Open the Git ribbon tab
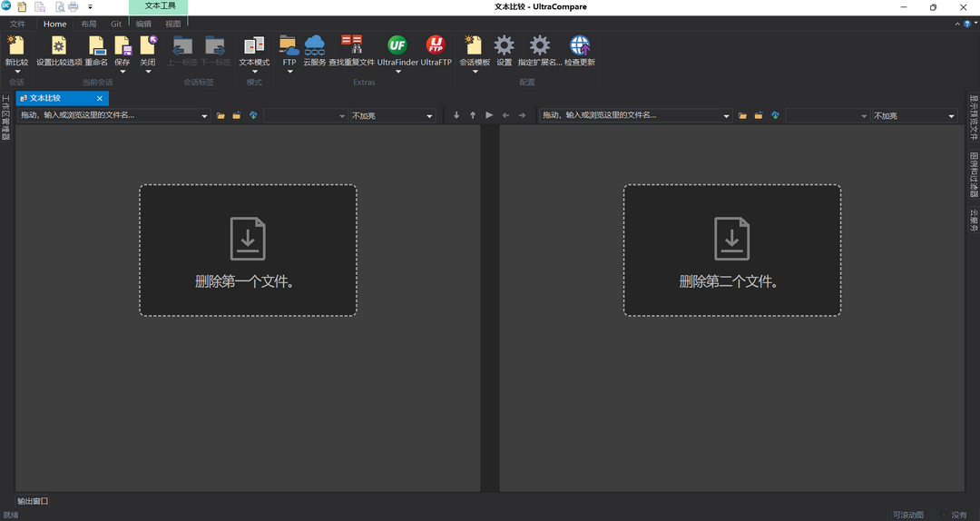 click(x=116, y=24)
